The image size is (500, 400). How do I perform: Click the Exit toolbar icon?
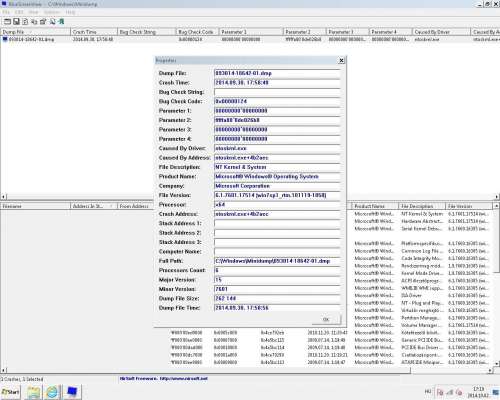pyautogui.click(x=61, y=22)
